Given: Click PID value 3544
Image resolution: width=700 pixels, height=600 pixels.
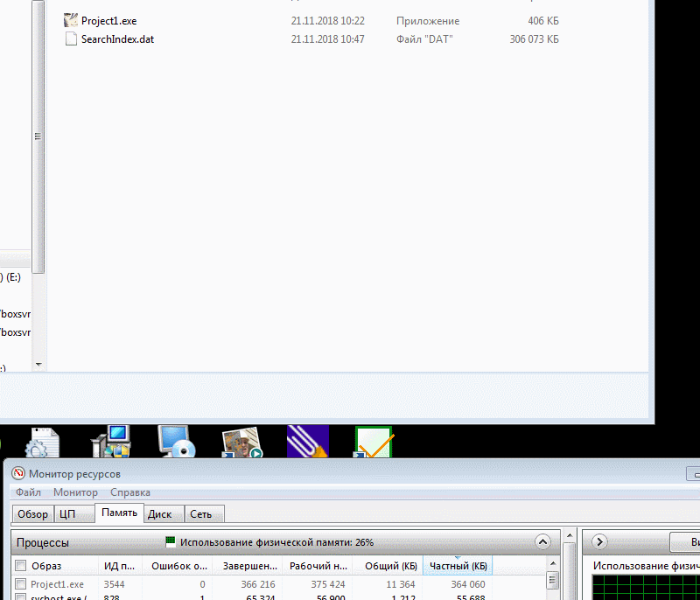Looking at the screenshot, I should point(115,584).
